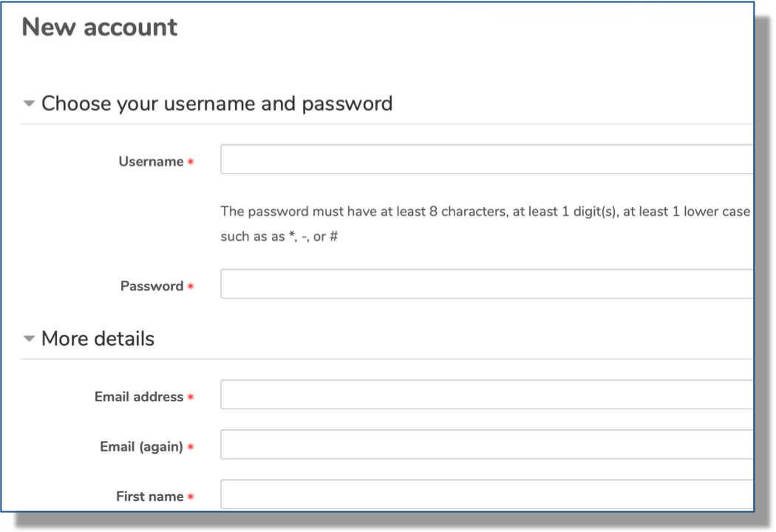Click red required asterisk beside Email (again)

point(191,447)
